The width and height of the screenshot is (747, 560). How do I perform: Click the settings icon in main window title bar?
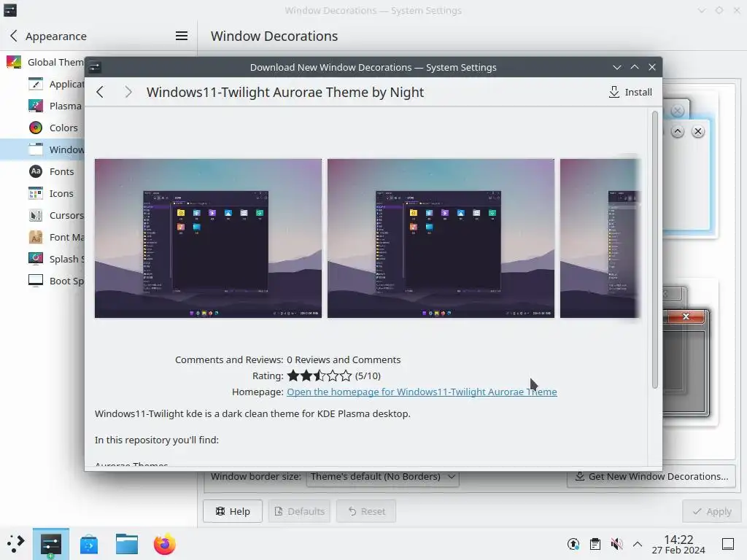click(x=10, y=10)
